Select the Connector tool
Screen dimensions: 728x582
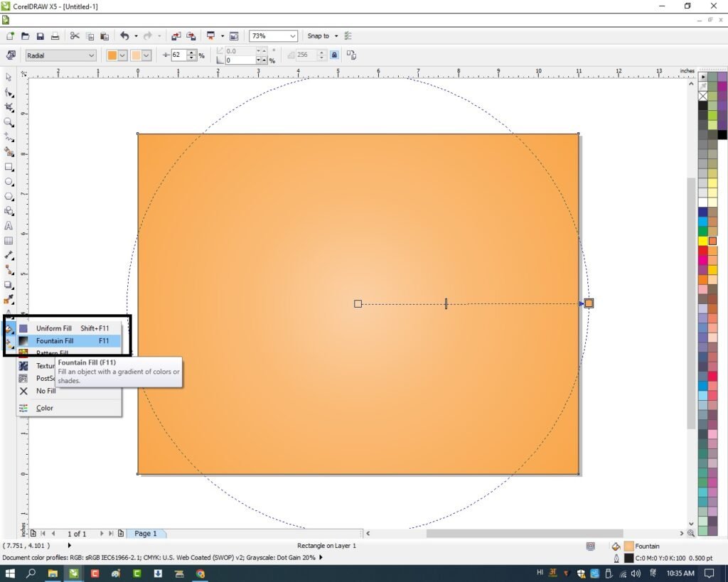pyautogui.click(x=9, y=270)
